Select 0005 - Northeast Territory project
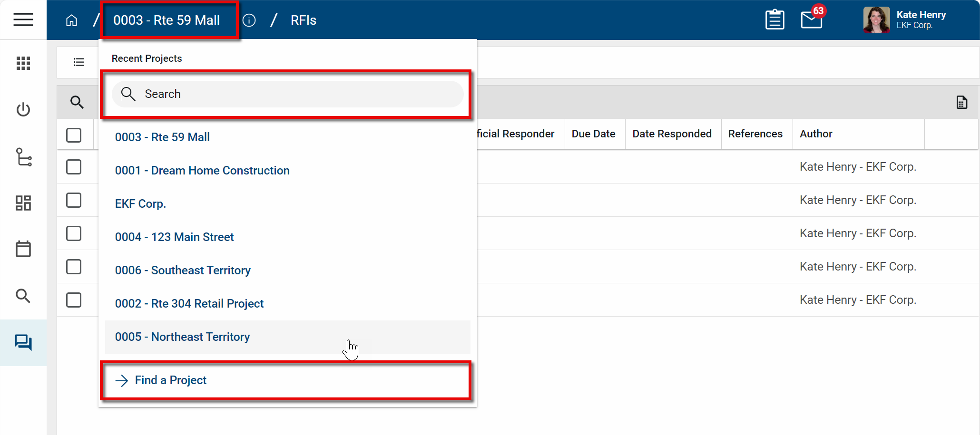 pyautogui.click(x=182, y=337)
